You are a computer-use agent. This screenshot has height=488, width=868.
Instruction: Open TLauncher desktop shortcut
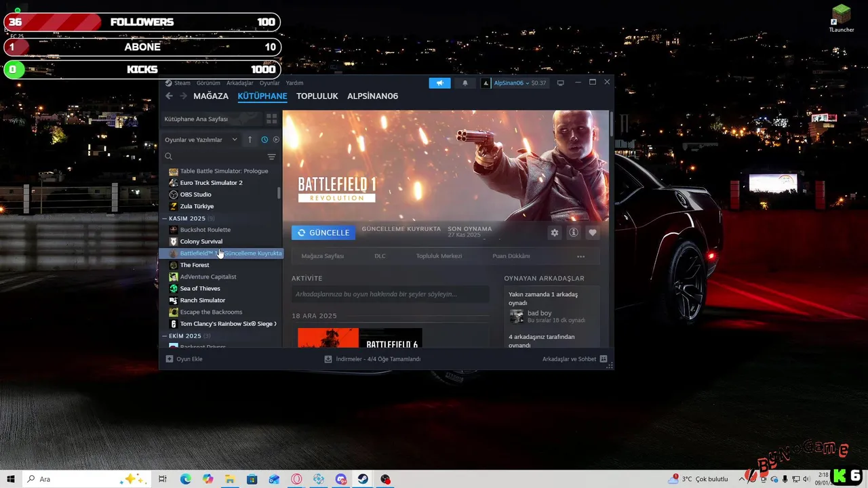pyautogui.click(x=842, y=18)
